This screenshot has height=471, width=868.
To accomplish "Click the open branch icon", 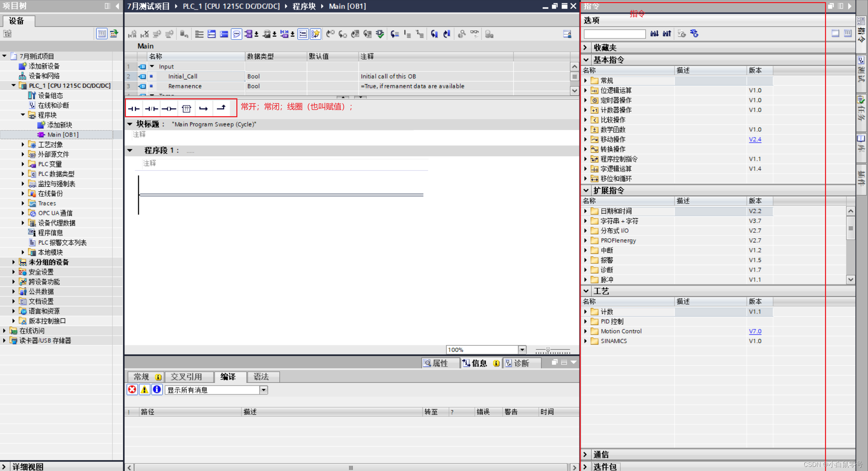I will (204, 109).
